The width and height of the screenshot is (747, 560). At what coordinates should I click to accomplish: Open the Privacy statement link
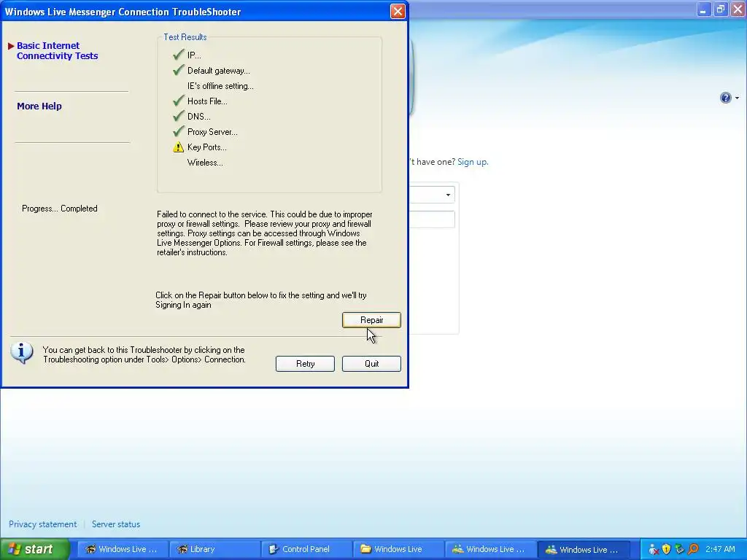point(42,524)
